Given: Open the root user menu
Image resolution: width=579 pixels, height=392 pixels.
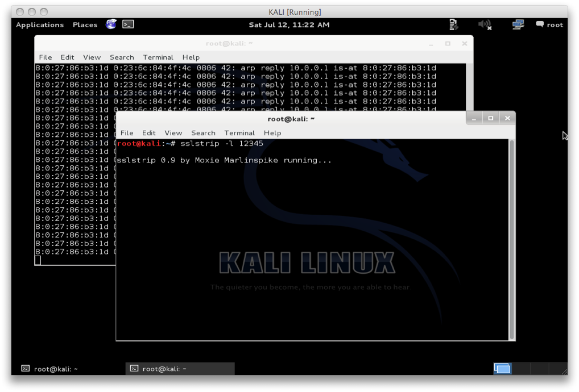Looking at the screenshot, I should coord(549,24).
